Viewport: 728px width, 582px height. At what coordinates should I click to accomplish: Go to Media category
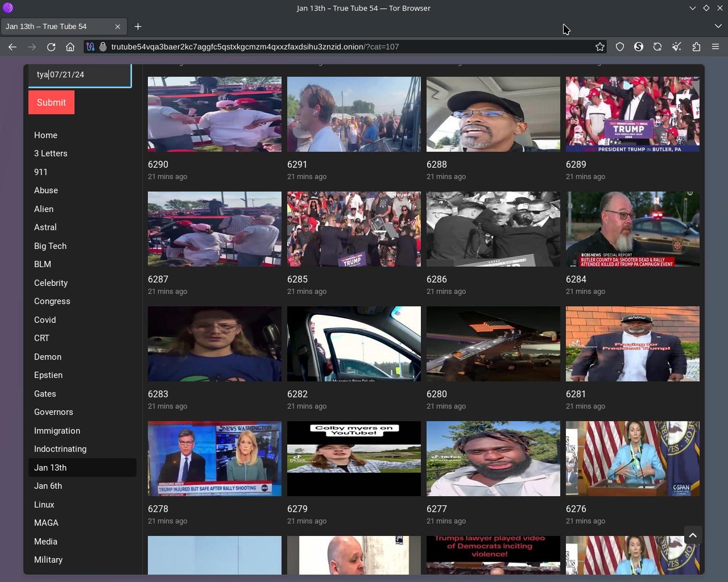coord(45,542)
